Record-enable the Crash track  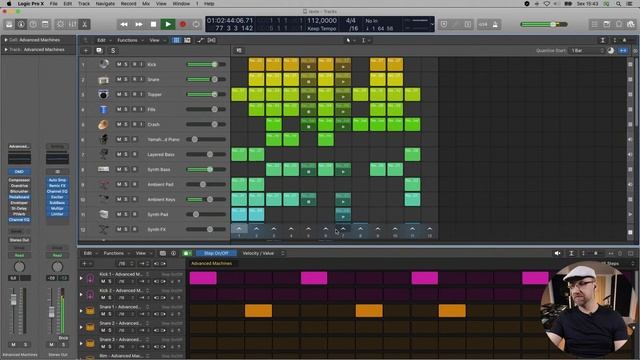click(134, 124)
